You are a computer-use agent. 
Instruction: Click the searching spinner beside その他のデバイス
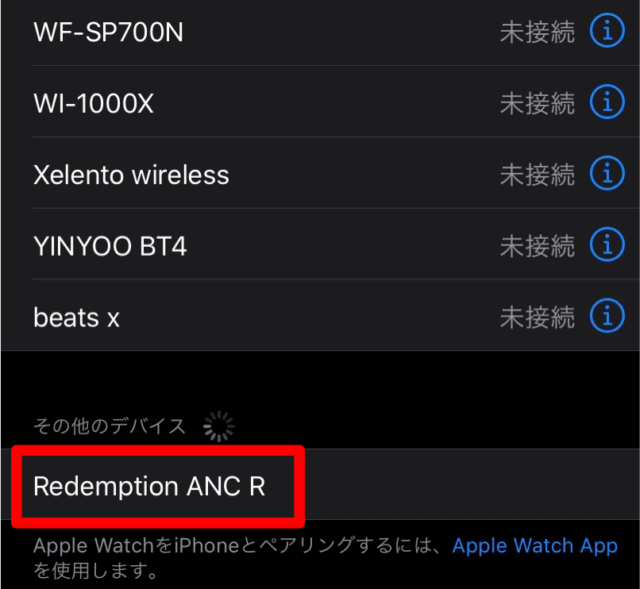click(x=219, y=426)
